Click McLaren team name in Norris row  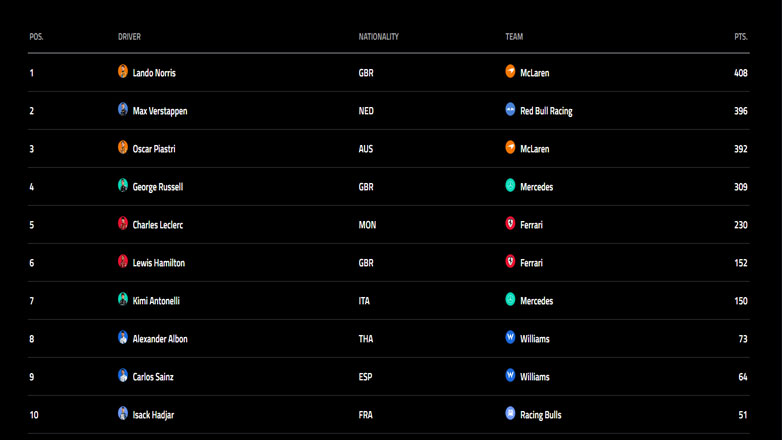coord(535,73)
